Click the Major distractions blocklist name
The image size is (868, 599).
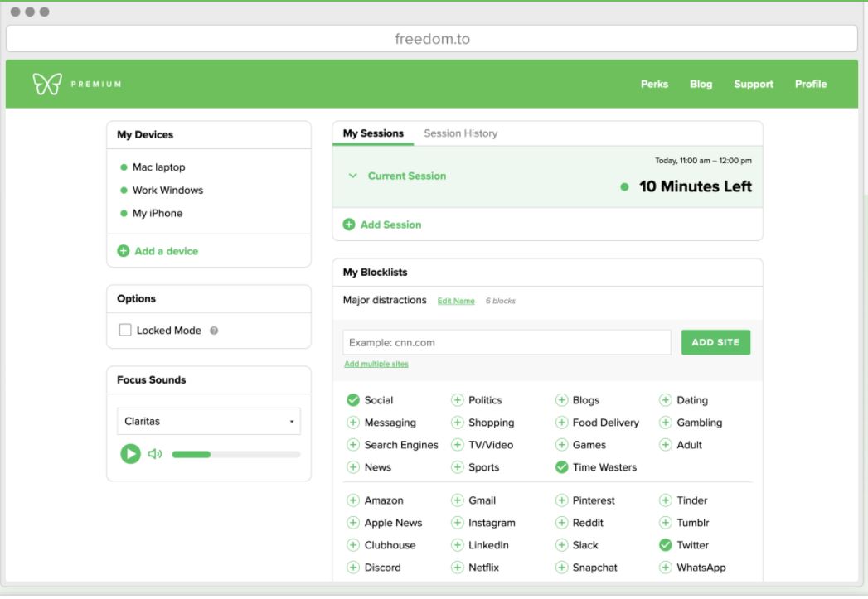pos(385,300)
